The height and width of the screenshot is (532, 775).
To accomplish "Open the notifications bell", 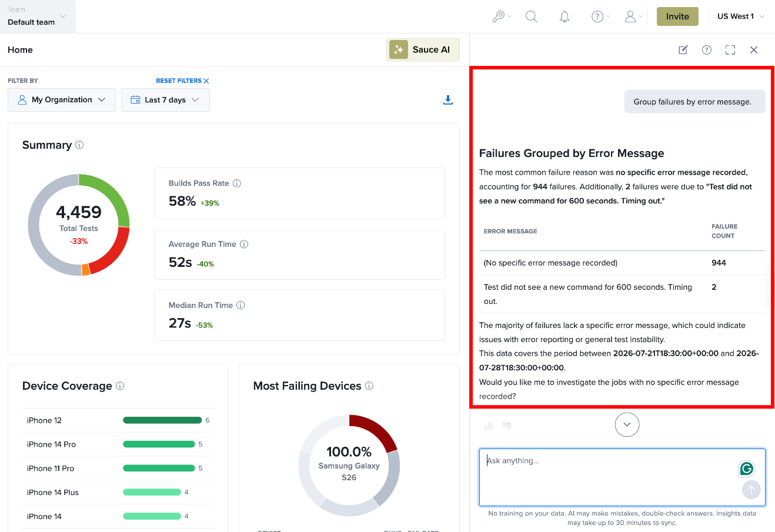I will tap(564, 16).
